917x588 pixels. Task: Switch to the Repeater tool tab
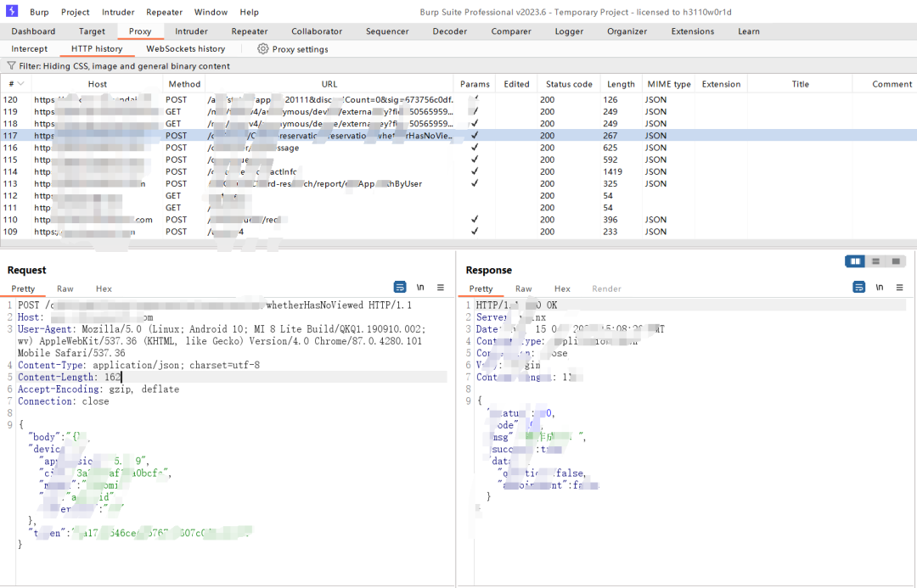[x=250, y=31]
